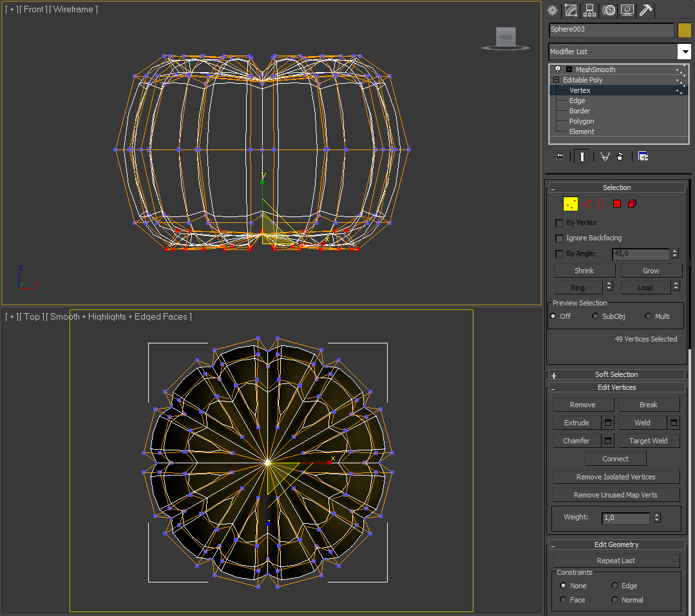Image resolution: width=695 pixels, height=616 pixels.
Task: Open the Motion command panel tab
Action: (609, 10)
